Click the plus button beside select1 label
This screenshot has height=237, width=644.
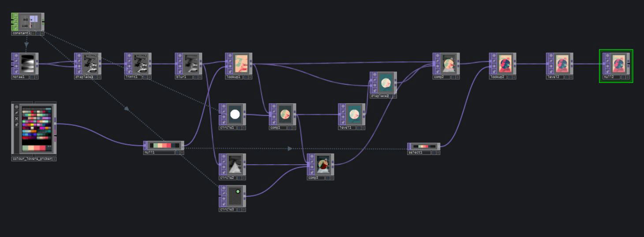[438, 153]
